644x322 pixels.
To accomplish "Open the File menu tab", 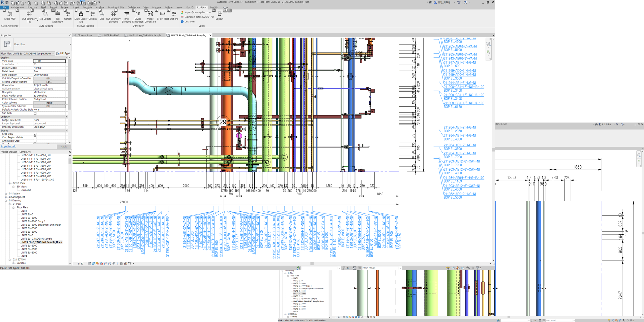I will pos(4,7).
